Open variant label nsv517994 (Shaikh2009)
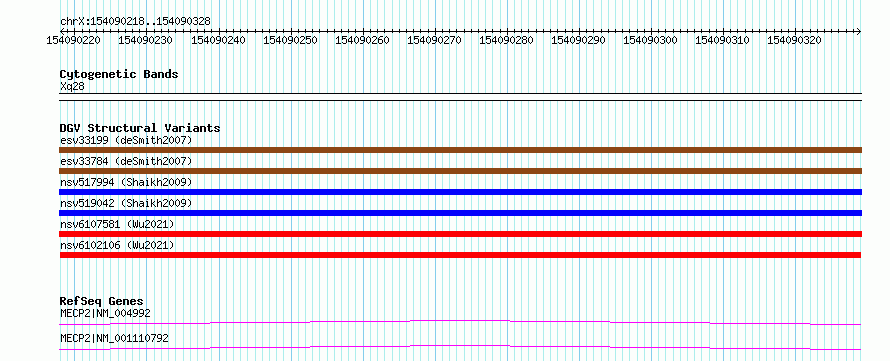 point(126,182)
